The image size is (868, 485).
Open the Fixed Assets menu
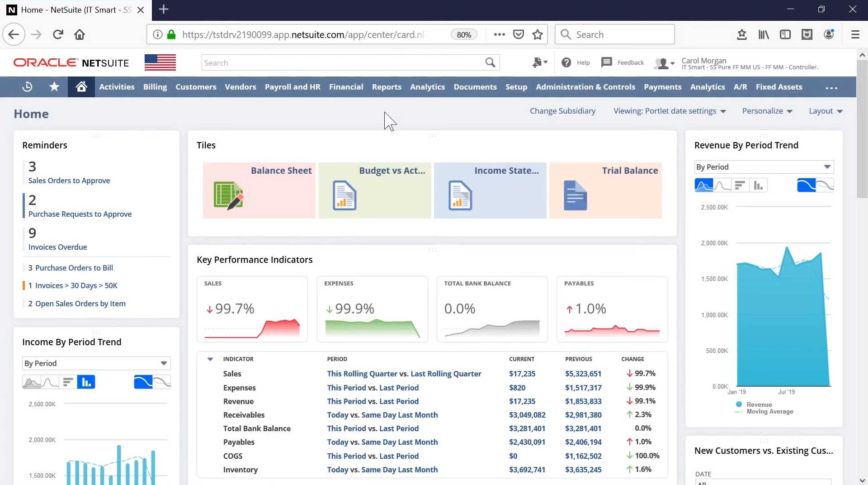pyautogui.click(x=778, y=87)
